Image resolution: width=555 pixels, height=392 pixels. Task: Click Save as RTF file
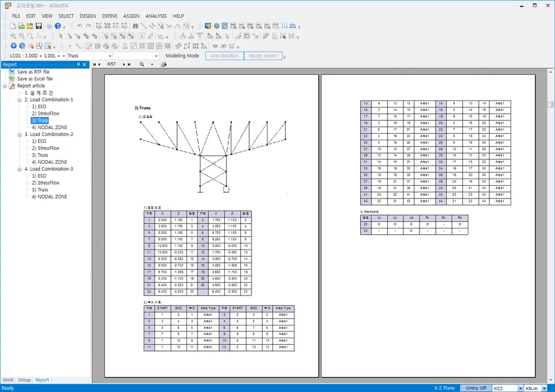pos(33,72)
